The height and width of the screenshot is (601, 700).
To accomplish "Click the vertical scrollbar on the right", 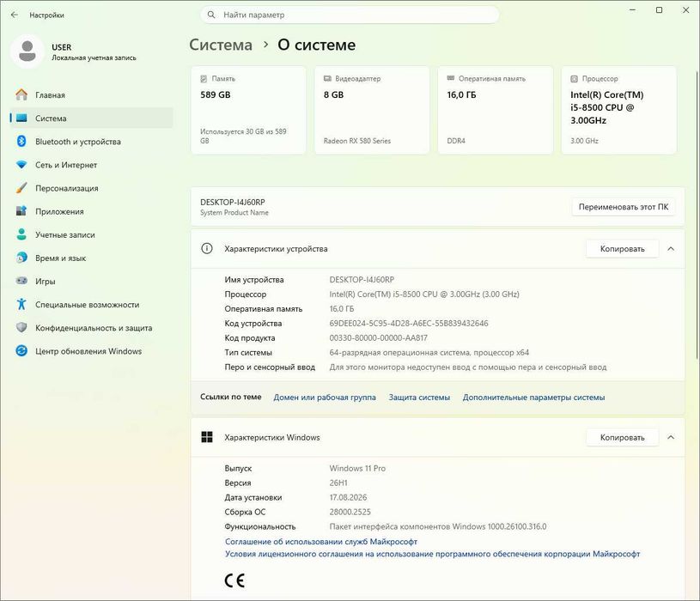I will click(697, 214).
